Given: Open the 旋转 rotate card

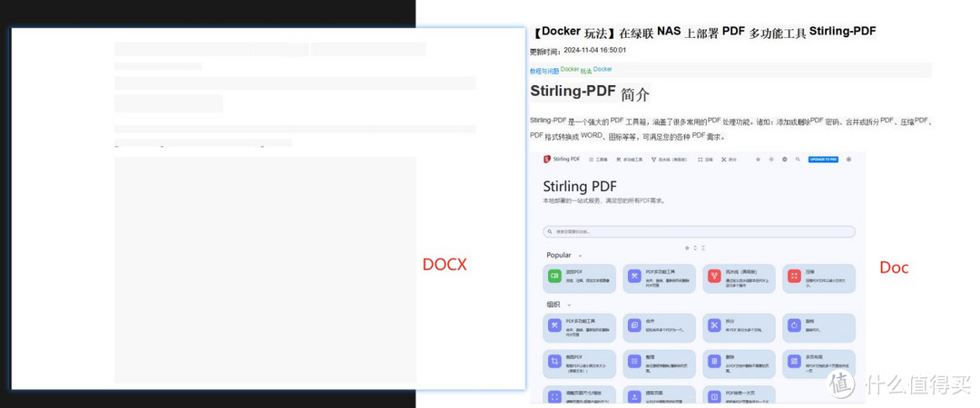Looking at the screenshot, I should (818, 328).
